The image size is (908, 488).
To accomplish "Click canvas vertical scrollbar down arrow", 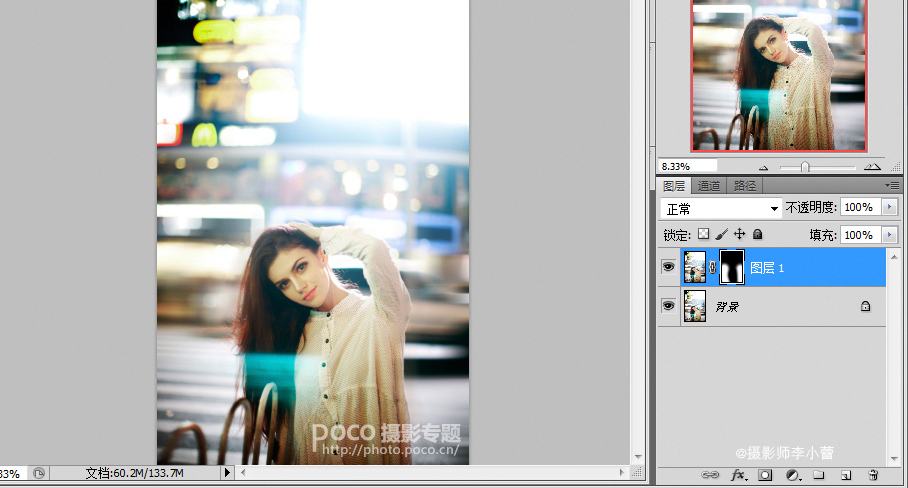I will click(x=638, y=457).
